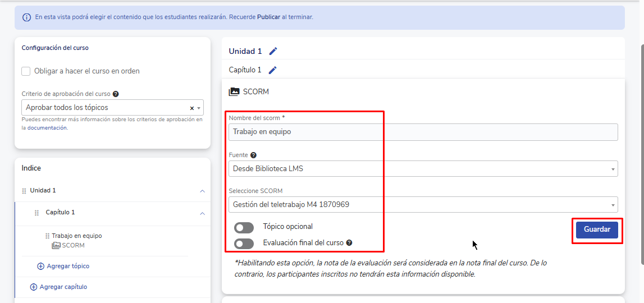
Task: Click drag handle icon for Unidad 1 in index
Action: point(24,191)
